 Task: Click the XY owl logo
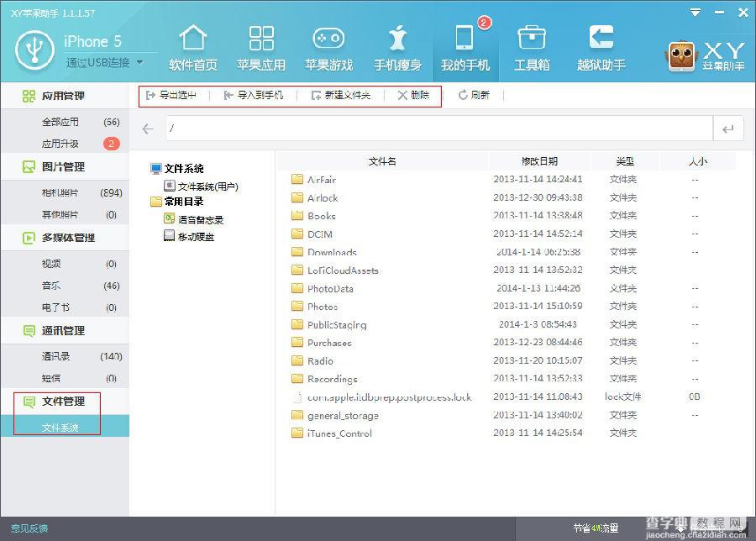click(681, 56)
